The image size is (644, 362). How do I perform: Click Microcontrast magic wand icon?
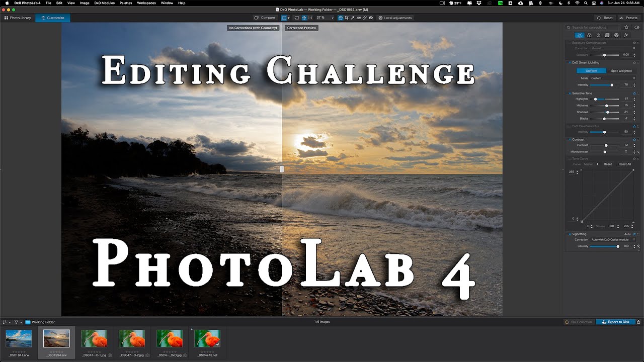click(638, 152)
